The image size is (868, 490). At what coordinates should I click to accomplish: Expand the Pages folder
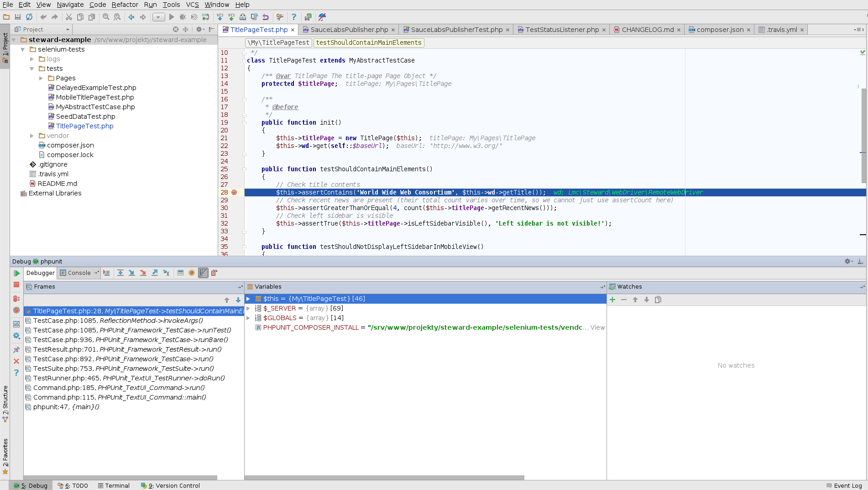tap(41, 78)
